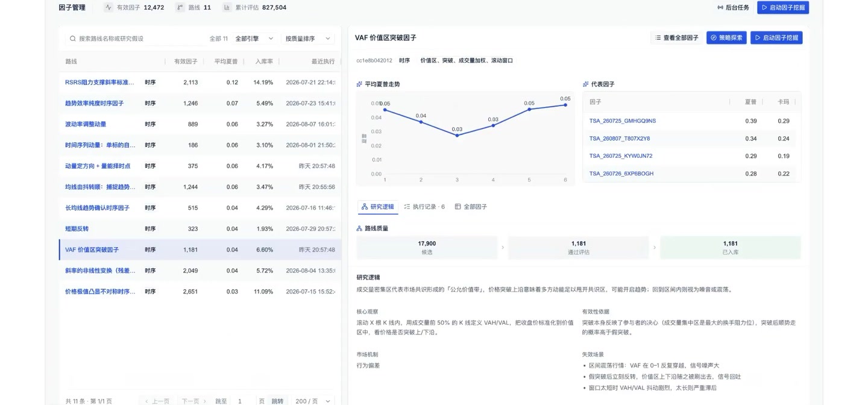
Task: Open factor TSA_260725_GMHGQ9NS
Action: tap(623, 121)
